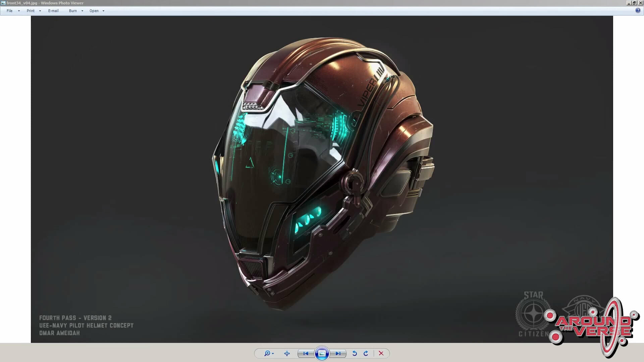Click the Photo Viewer title bar icon

point(3,3)
